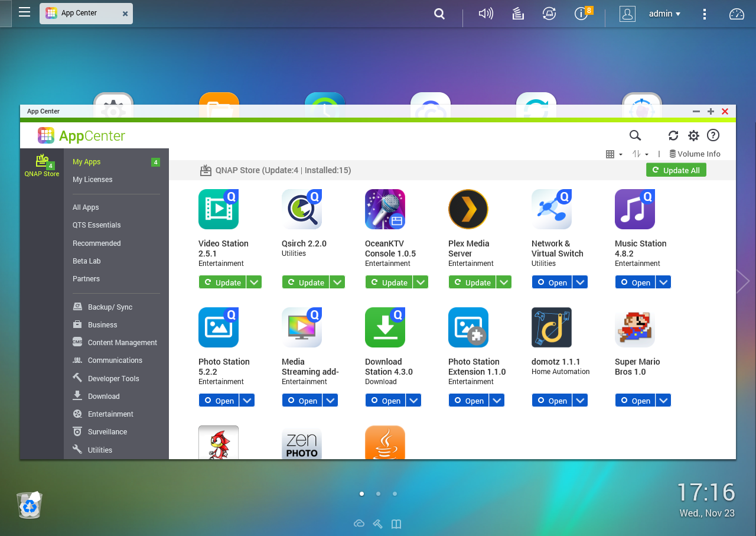Expand the Video Station update dropdown arrow

pyautogui.click(x=254, y=282)
